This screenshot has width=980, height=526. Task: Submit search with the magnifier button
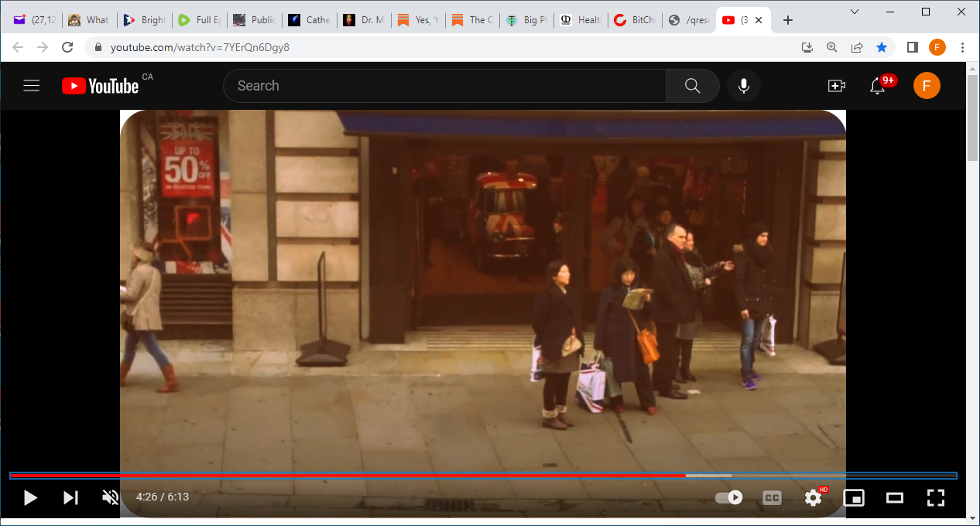pos(693,86)
